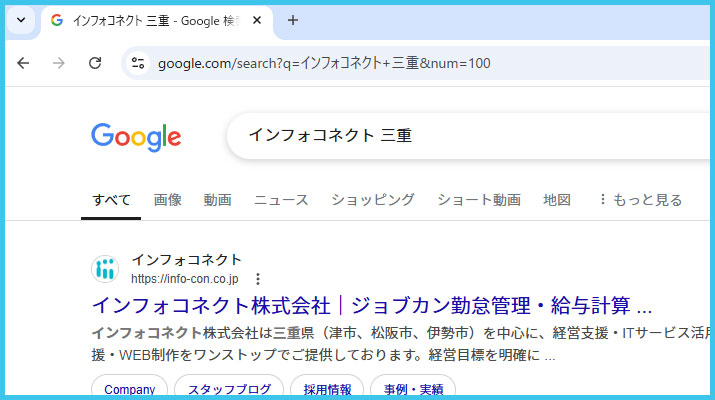Select the すべて tab

(111, 200)
